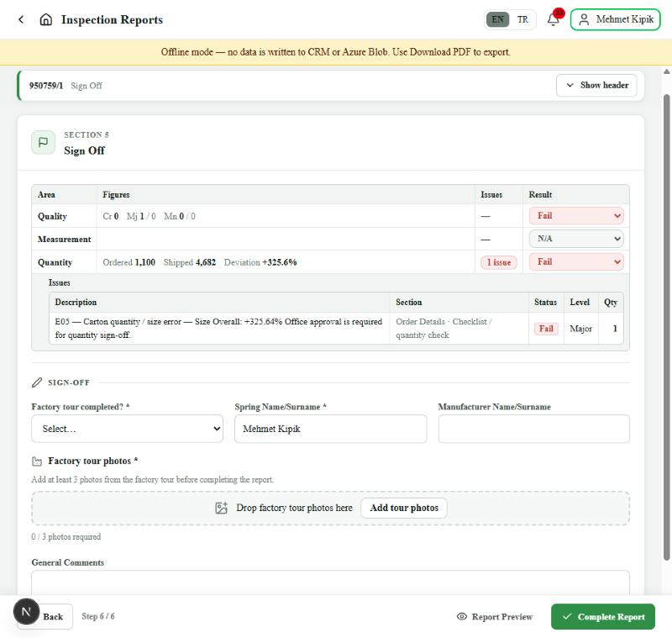This screenshot has width=672, height=638.
Task: Click the 0 / 3 photos required text
Action: click(x=66, y=537)
